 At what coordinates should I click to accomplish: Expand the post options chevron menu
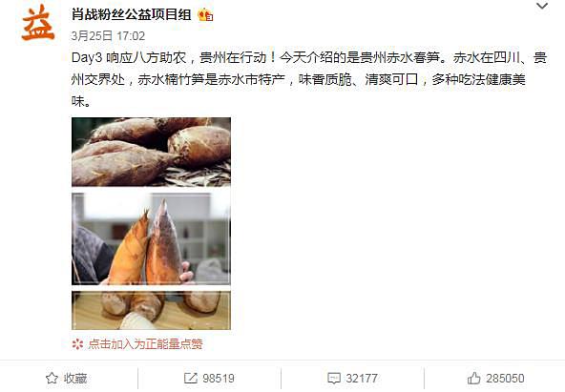tap(542, 6)
